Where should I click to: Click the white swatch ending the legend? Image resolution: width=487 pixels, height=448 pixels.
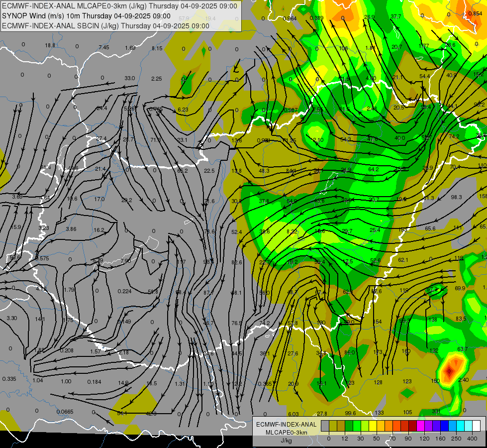point(476,426)
